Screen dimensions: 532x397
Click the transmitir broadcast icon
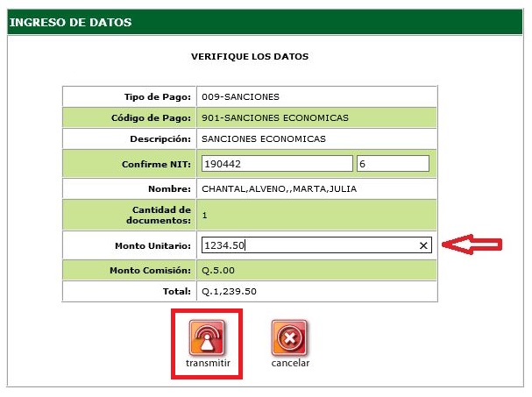pos(207,337)
